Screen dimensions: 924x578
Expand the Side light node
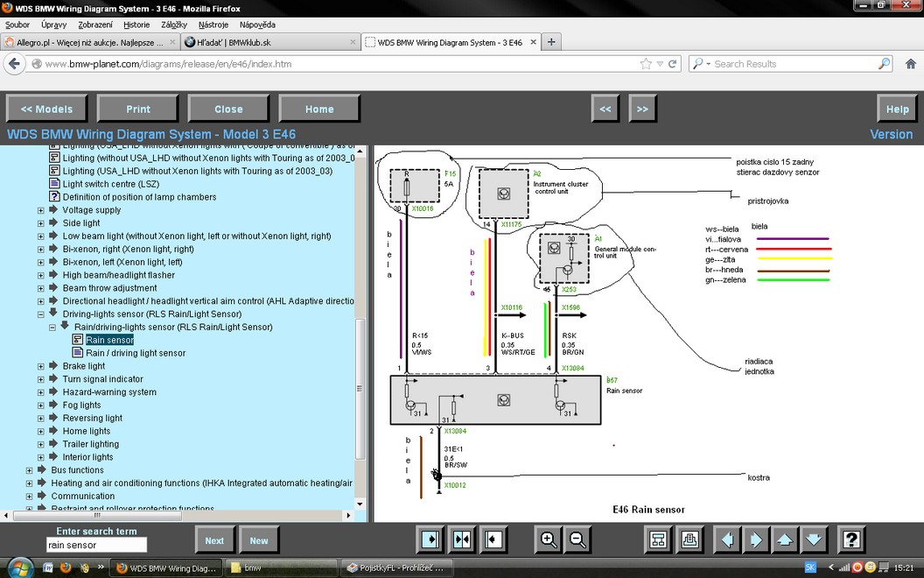[40, 223]
